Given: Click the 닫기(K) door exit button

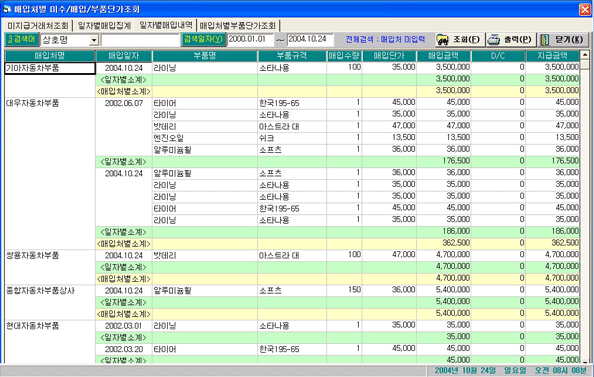Looking at the screenshot, I should pos(563,39).
